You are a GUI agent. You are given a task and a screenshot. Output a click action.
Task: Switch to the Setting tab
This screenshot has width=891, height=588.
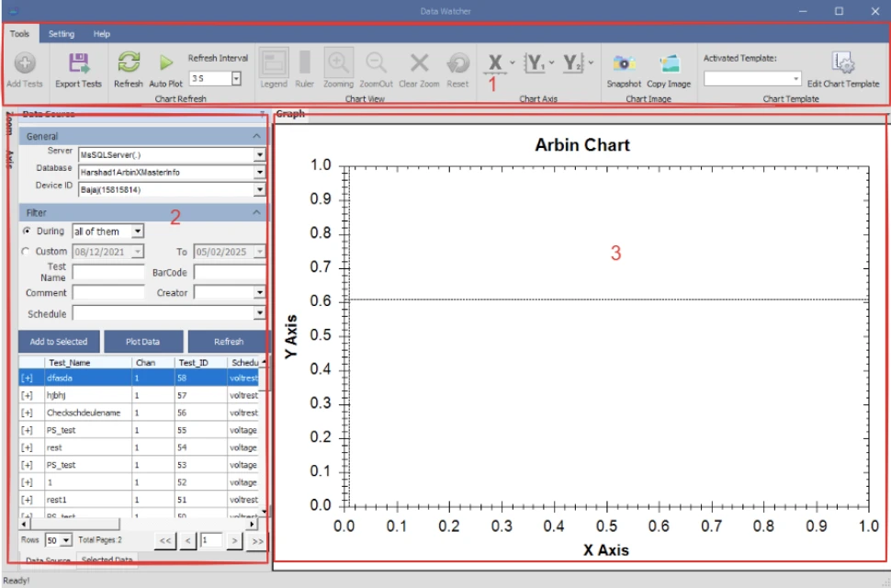coord(60,33)
